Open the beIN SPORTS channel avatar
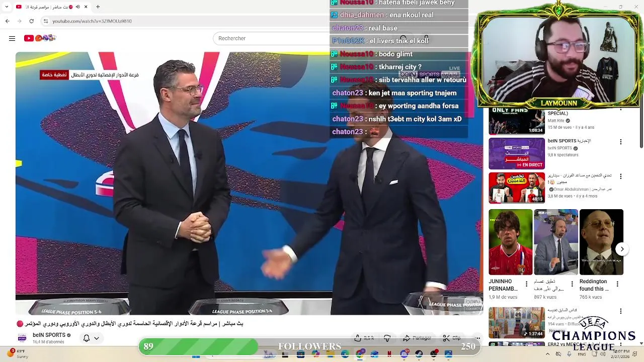Screen dimensions: 644x362 (x=22, y=338)
